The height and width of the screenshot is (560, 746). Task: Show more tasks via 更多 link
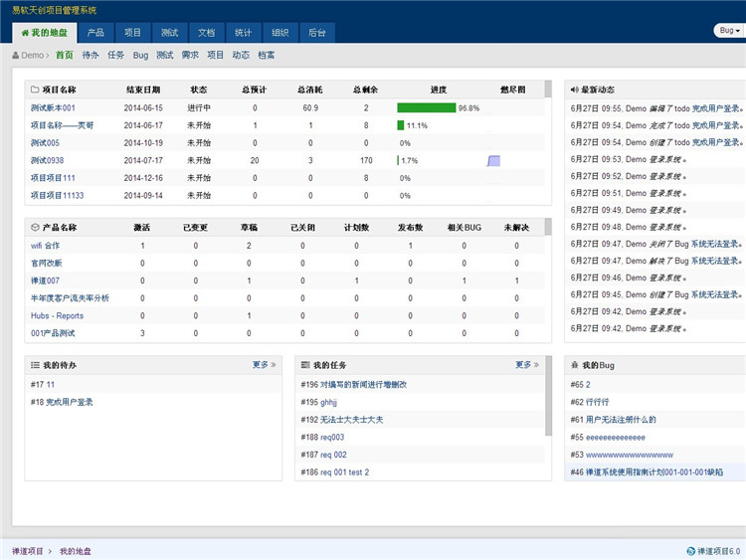[527, 365]
